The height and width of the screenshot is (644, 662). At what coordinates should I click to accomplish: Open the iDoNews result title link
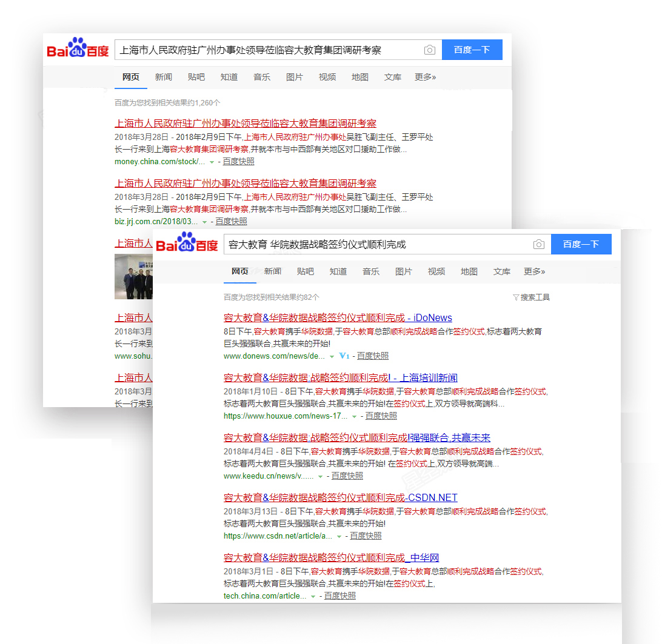(338, 318)
